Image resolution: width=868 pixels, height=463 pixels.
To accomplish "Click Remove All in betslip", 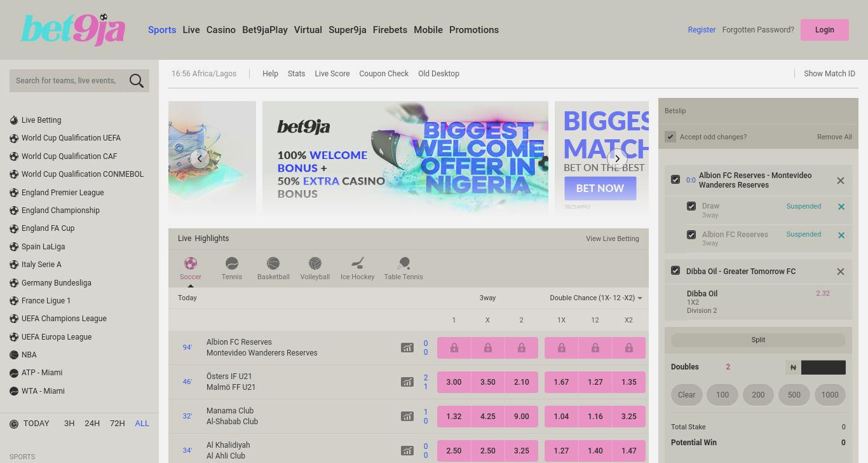I will 834,137.
